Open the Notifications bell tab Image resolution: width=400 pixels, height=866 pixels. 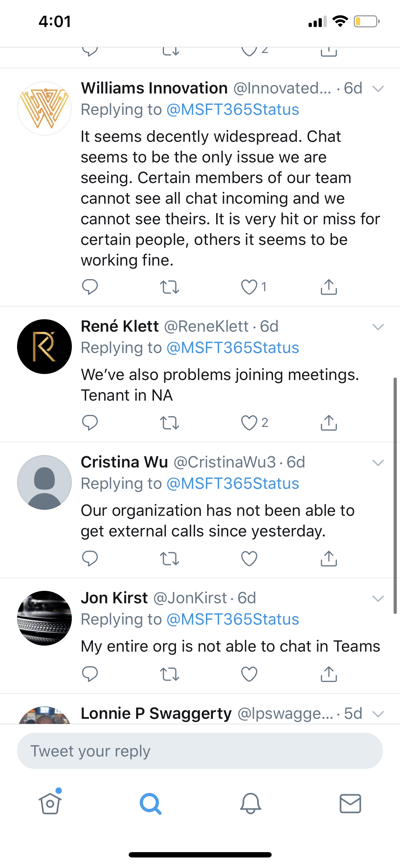pyautogui.click(x=250, y=804)
